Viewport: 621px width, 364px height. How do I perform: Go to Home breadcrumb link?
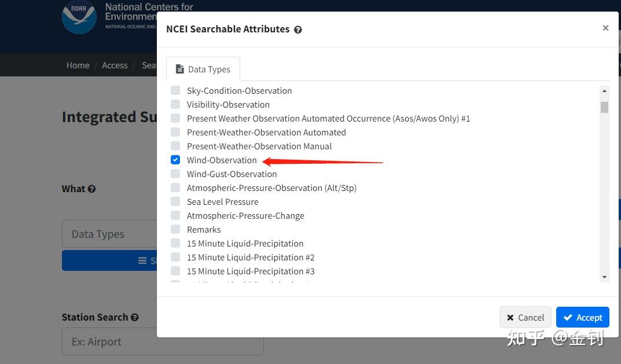[x=78, y=65]
